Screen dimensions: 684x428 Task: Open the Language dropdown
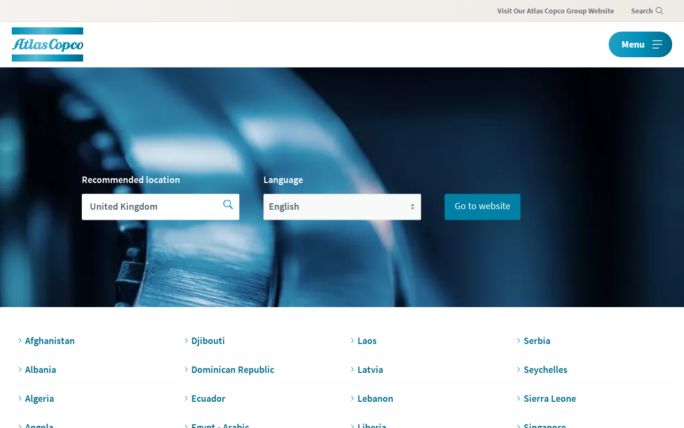pyautogui.click(x=341, y=207)
